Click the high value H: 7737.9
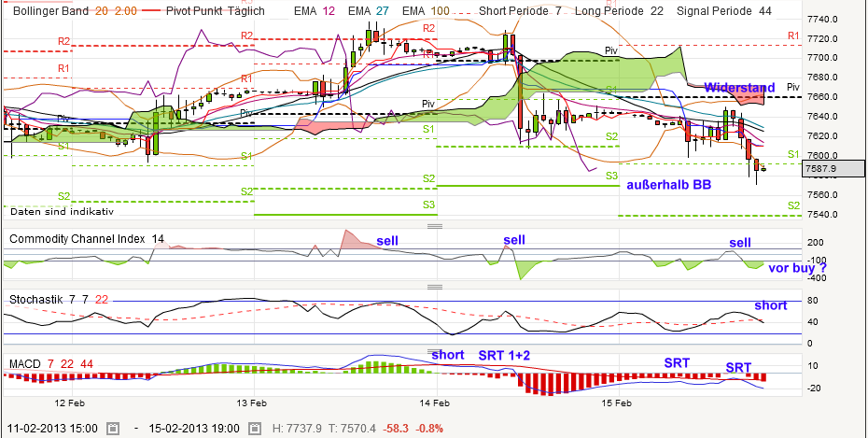This screenshot has height=438, width=868. point(298,429)
